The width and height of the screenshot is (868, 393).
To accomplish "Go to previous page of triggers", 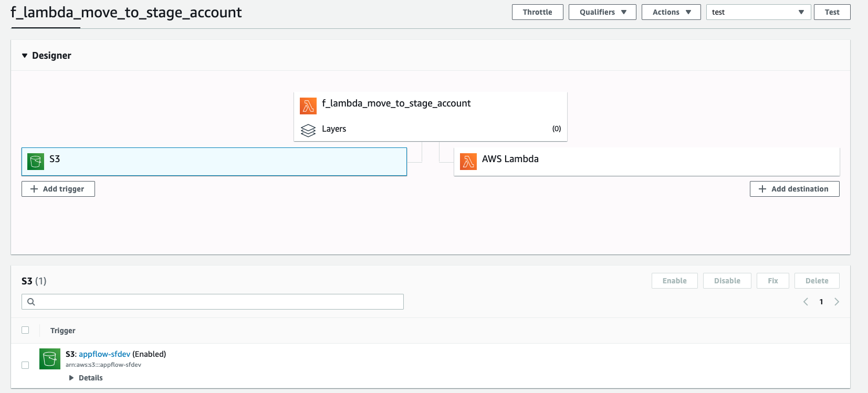I will pyautogui.click(x=806, y=302).
